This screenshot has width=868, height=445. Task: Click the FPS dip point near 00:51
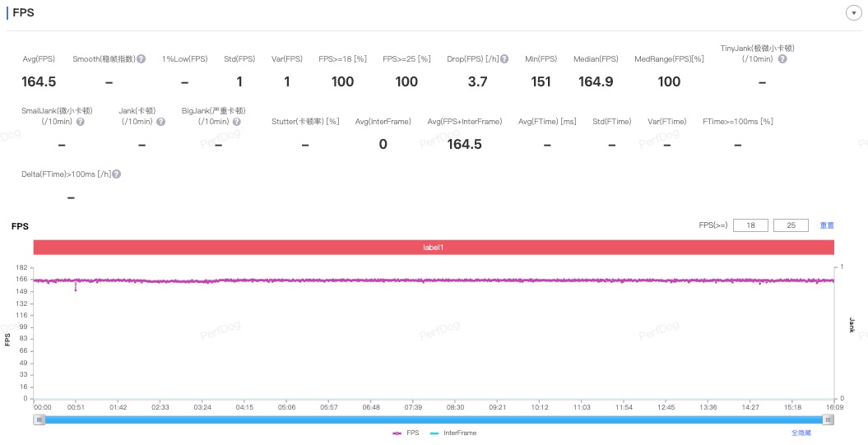pyautogui.click(x=76, y=290)
